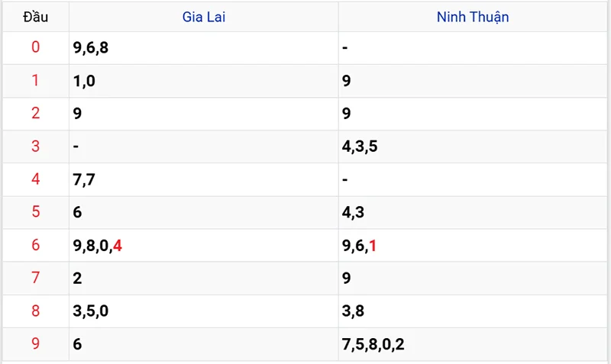Screen dimensions: 611x364
Task: Click the red 4 in Gia Lai row 6
Action: [118, 246]
